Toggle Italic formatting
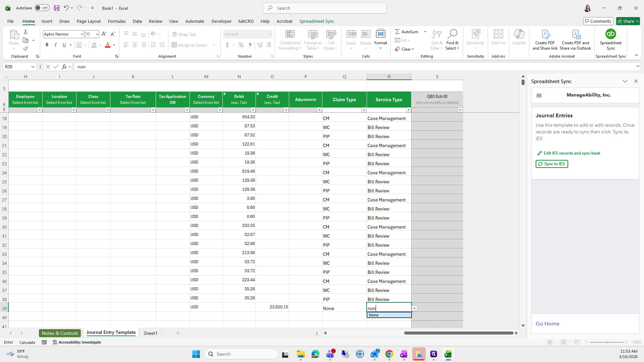Viewport: 644px width, 362px height. 56,45
